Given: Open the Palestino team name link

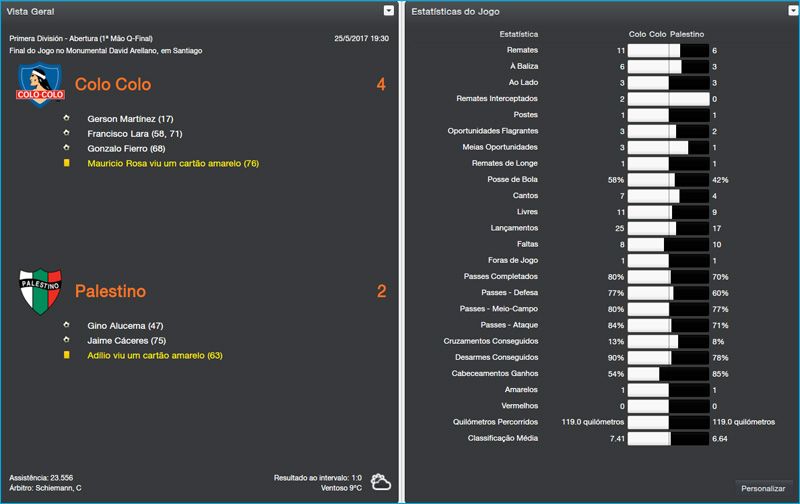Looking at the screenshot, I should 110,292.
